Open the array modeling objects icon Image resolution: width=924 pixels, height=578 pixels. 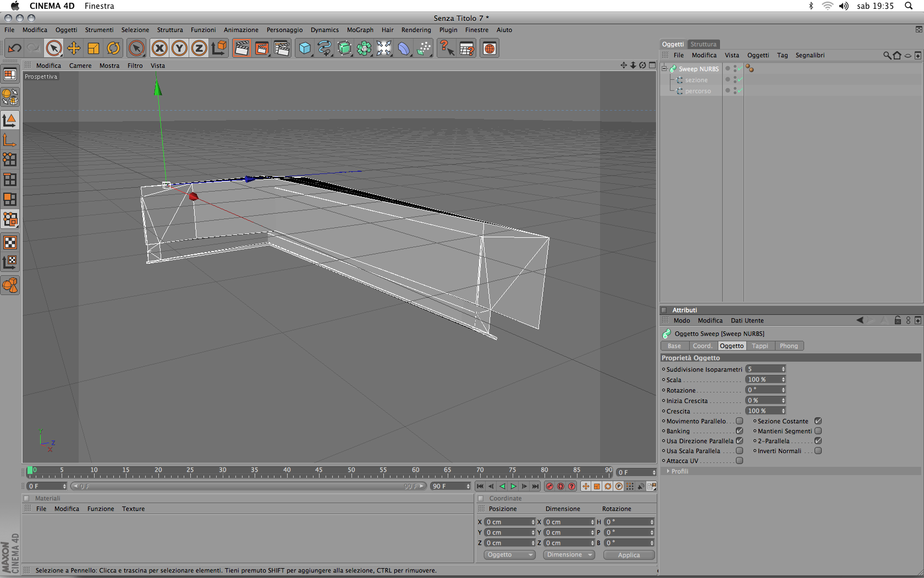364,48
